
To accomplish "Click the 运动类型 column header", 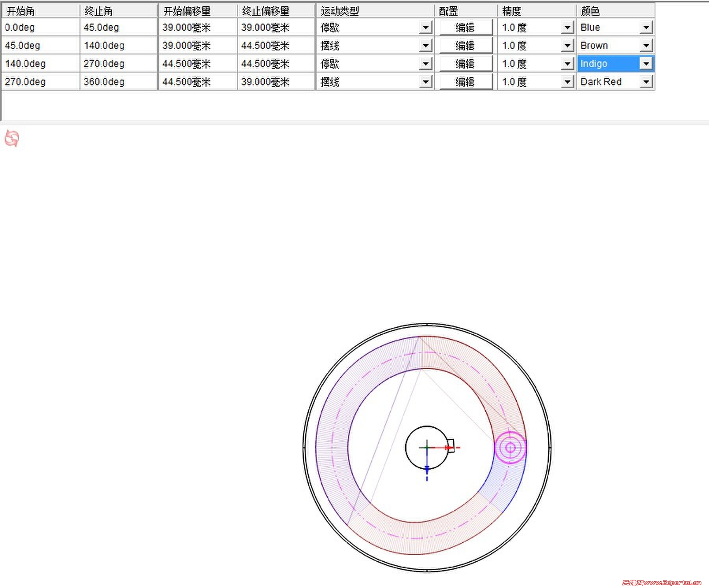I will pos(375,11).
